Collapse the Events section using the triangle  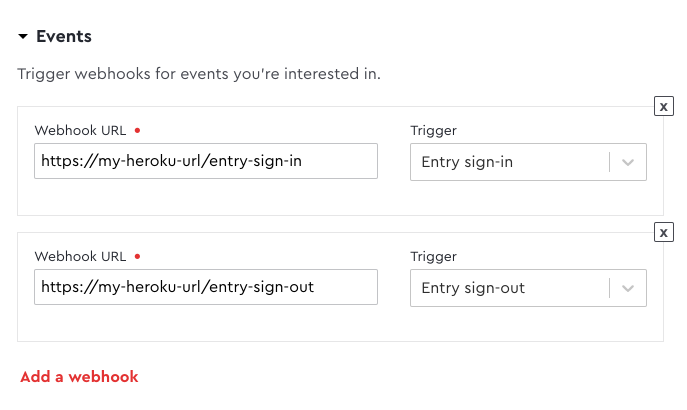[23, 36]
